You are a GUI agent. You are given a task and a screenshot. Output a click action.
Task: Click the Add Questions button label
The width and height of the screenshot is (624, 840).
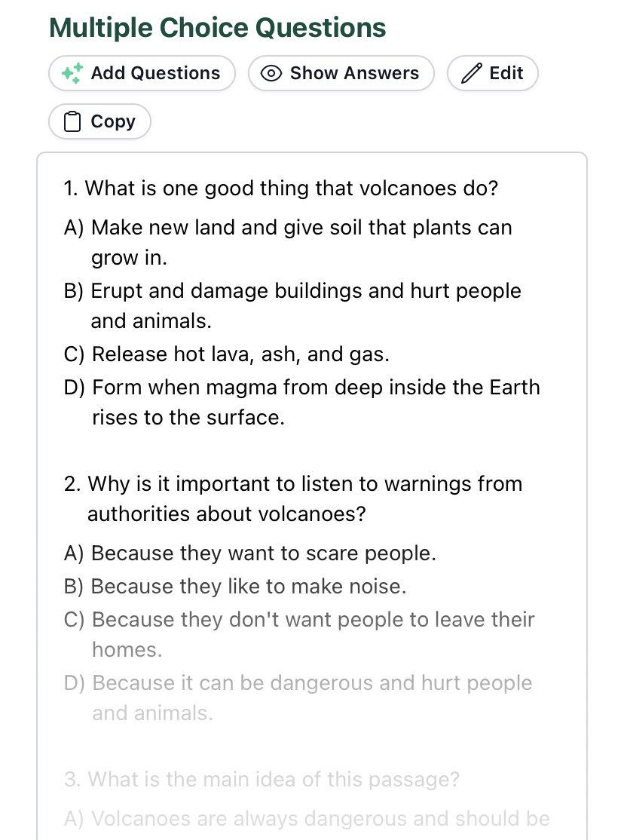coord(155,73)
